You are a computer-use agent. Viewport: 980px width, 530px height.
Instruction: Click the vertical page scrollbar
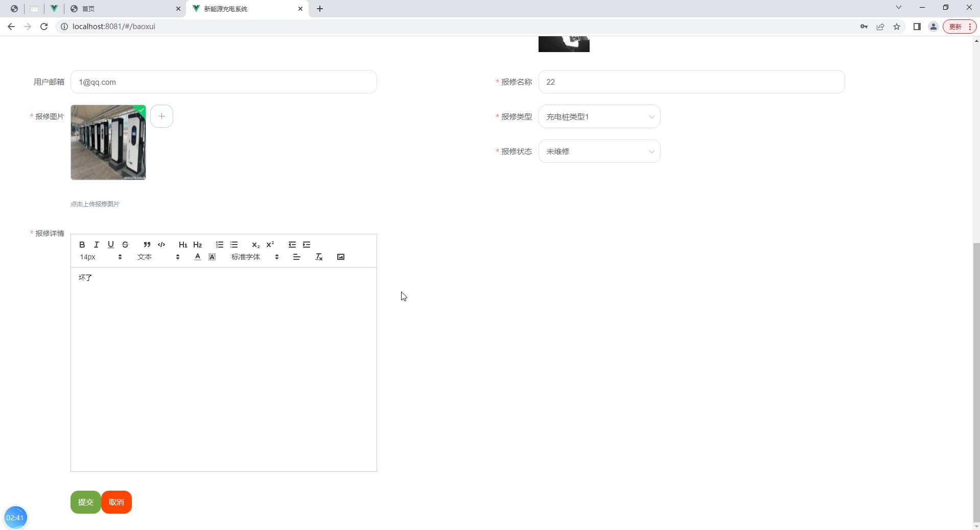[x=976, y=383]
